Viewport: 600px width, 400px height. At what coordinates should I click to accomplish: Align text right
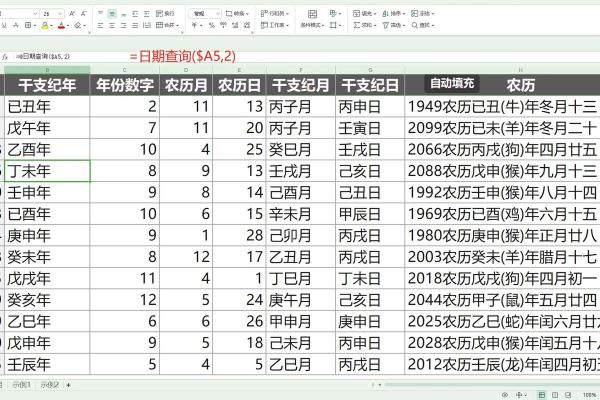tap(123, 25)
